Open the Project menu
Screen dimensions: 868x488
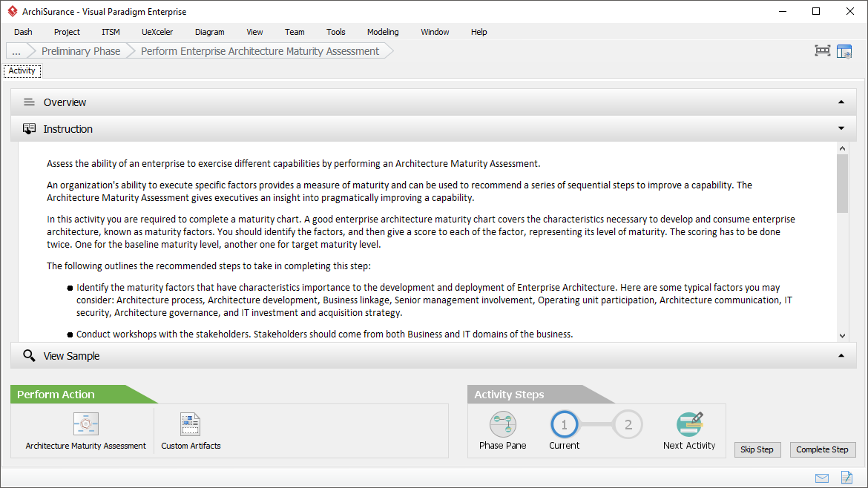click(67, 32)
